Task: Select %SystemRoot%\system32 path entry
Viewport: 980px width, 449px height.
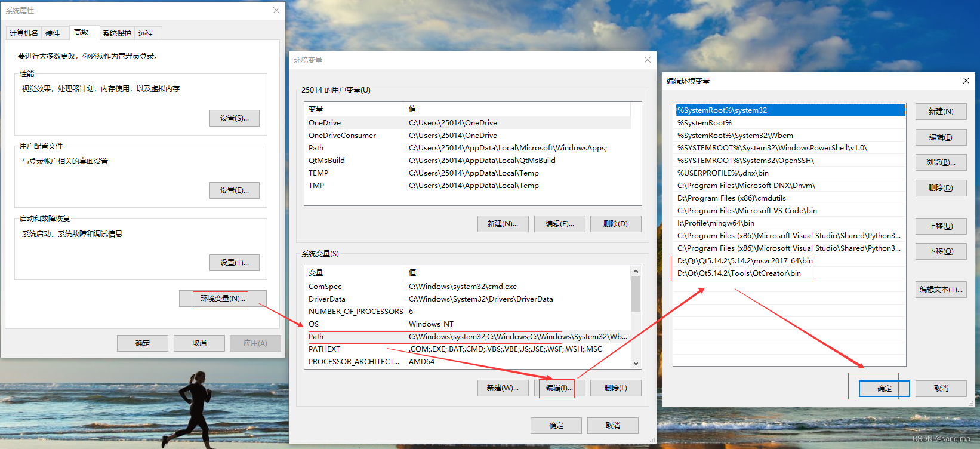Action: pos(790,110)
